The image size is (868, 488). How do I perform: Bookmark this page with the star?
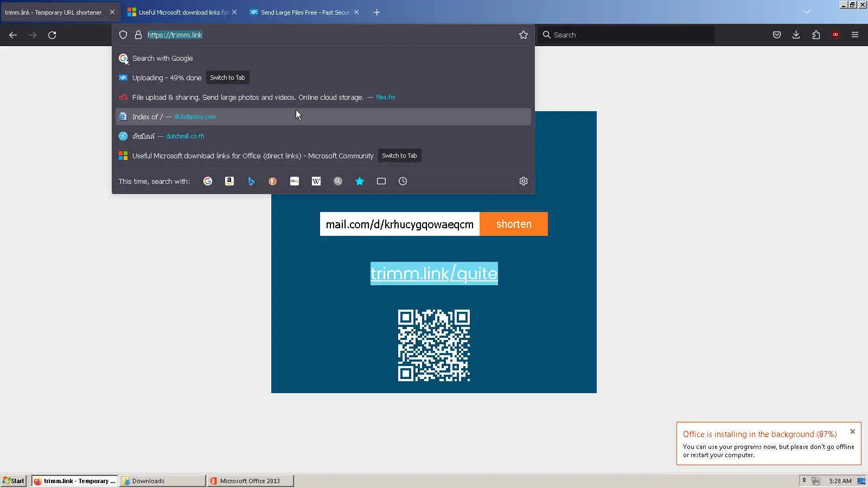pyautogui.click(x=524, y=35)
